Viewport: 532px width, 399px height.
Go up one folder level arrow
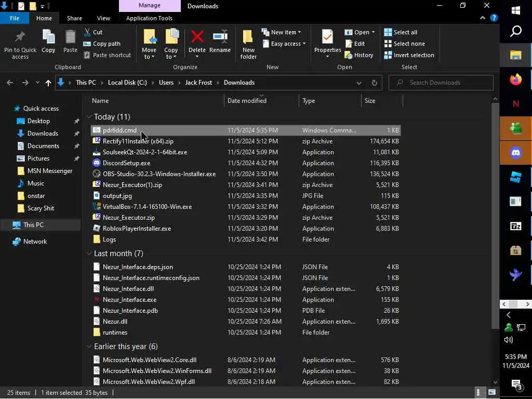click(x=48, y=83)
